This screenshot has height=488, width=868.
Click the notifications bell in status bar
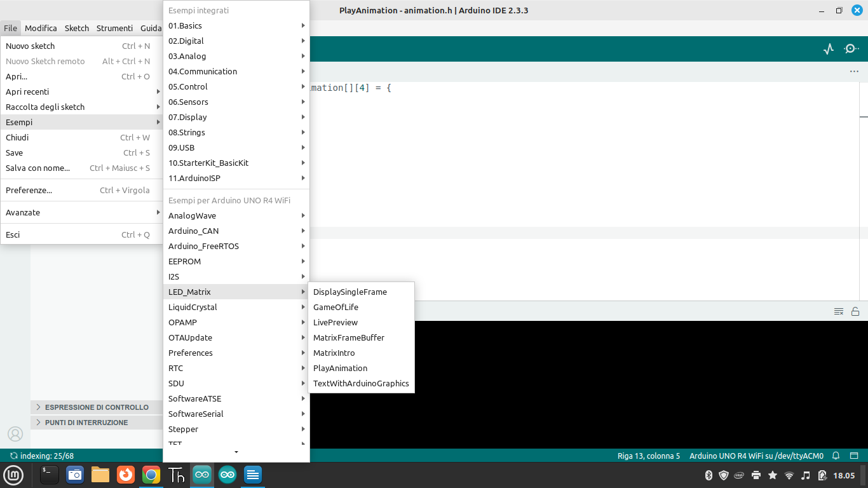point(836,456)
